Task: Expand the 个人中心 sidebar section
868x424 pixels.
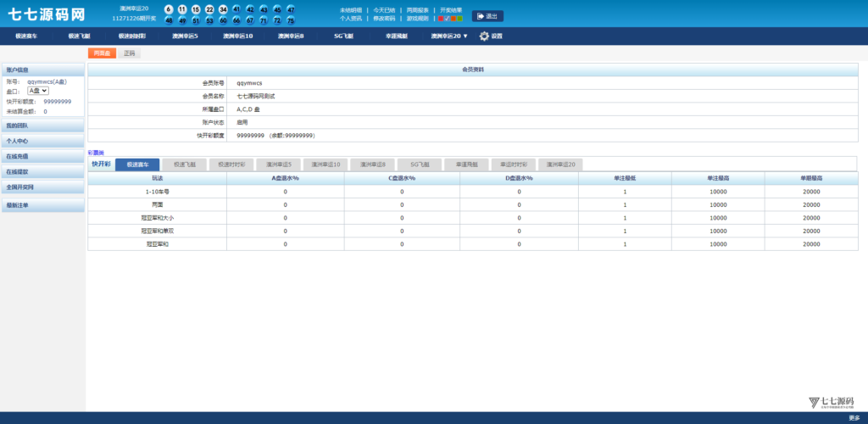Action: tap(42, 141)
